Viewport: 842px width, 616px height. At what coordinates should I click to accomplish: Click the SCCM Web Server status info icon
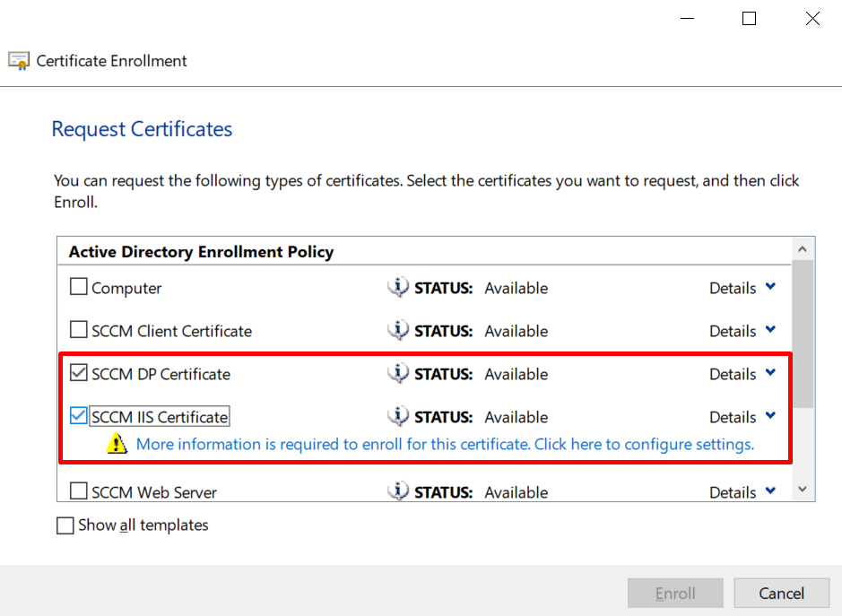pyautogui.click(x=398, y=491)
